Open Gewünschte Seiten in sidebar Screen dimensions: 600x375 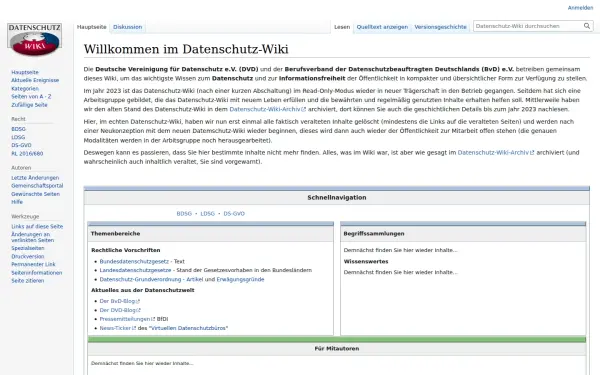point(35,194)
